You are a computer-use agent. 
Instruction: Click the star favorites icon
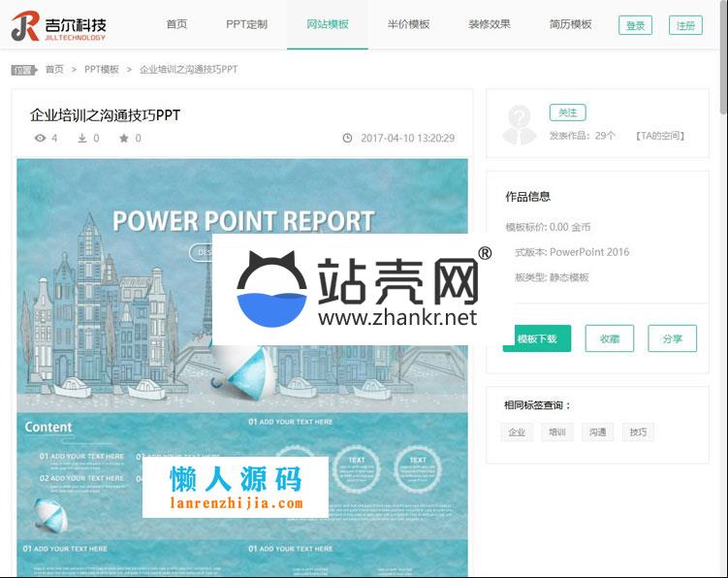pyautogui.click(x=123, y=138)
